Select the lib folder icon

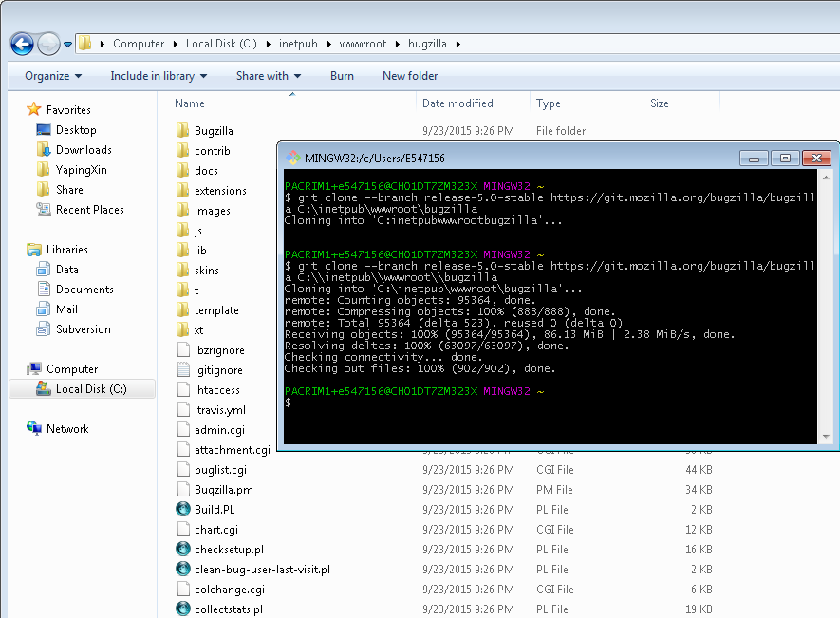pos(182,250)
